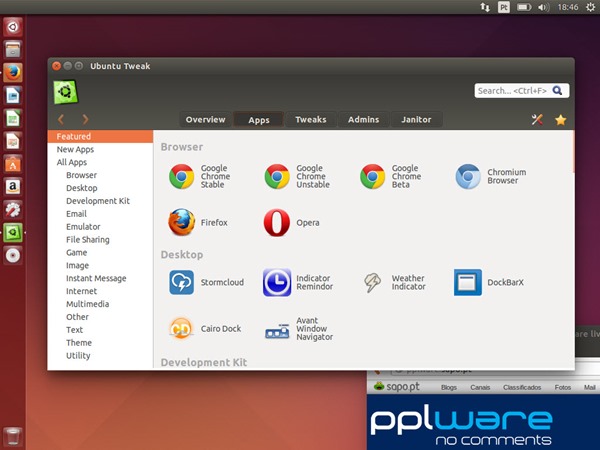This screenshot has width=600, height=450.
Task: Select the Desktop category in sidebar
Action: click(x=100, y=188)
